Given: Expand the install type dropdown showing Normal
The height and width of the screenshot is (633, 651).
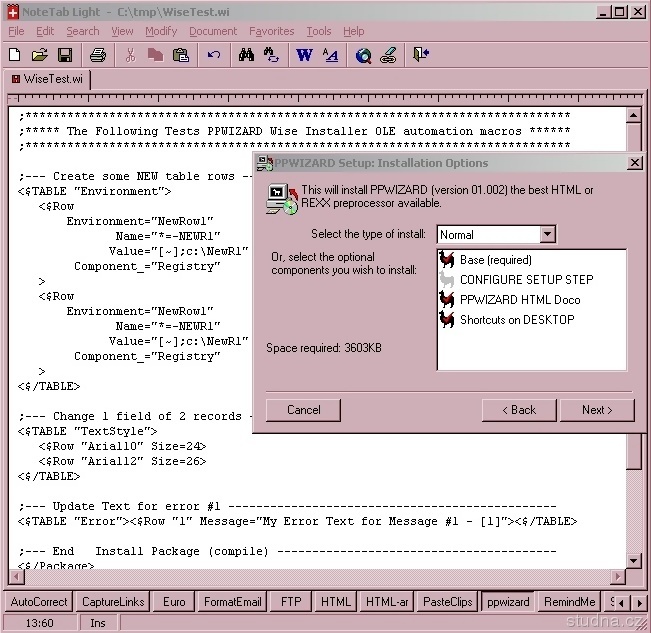Looking at the screenshot, I should 547,235.
